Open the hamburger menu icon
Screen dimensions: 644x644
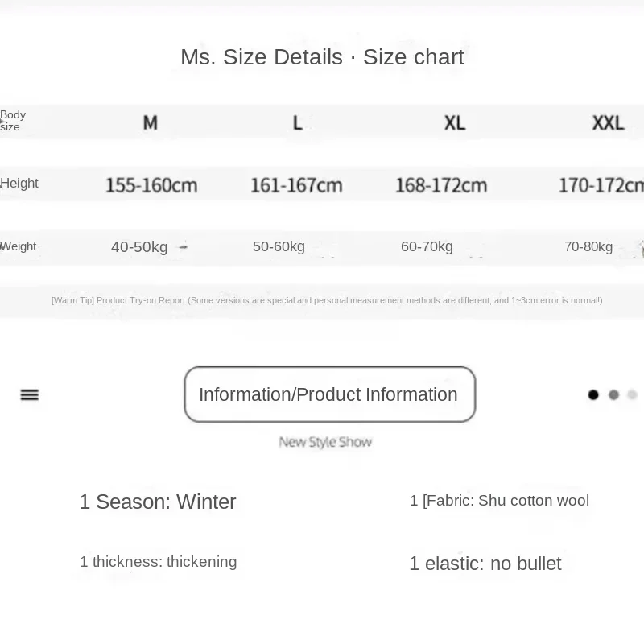click(30, 394)
